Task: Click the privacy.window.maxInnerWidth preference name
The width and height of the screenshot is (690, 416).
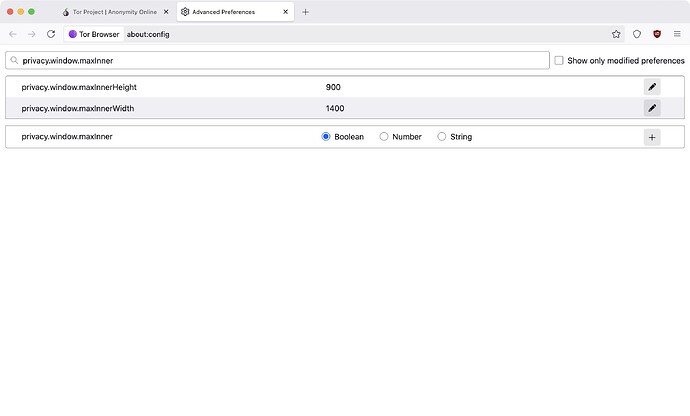Action: coord(78,108)
